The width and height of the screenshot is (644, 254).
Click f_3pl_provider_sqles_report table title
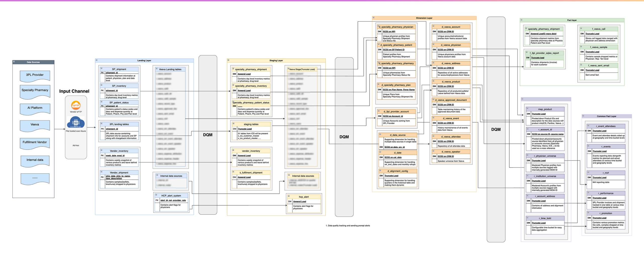point(544,53)
